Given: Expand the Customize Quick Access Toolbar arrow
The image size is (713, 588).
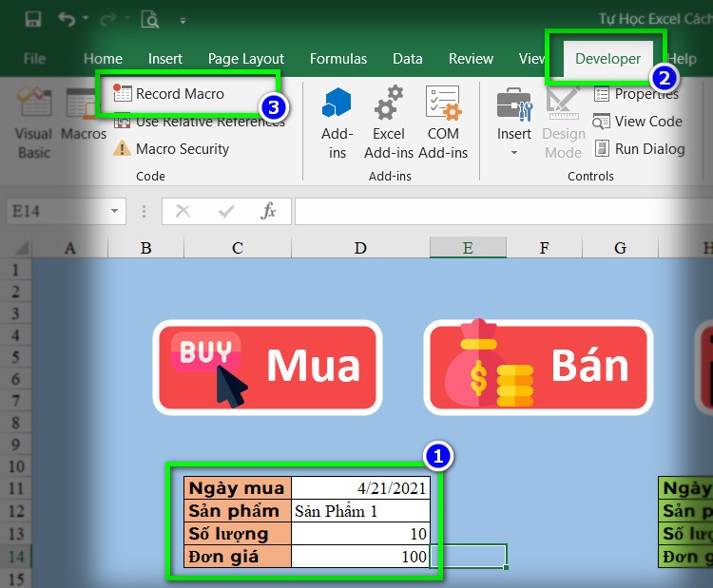Looking at the screenshot, I should click(183, 21).
